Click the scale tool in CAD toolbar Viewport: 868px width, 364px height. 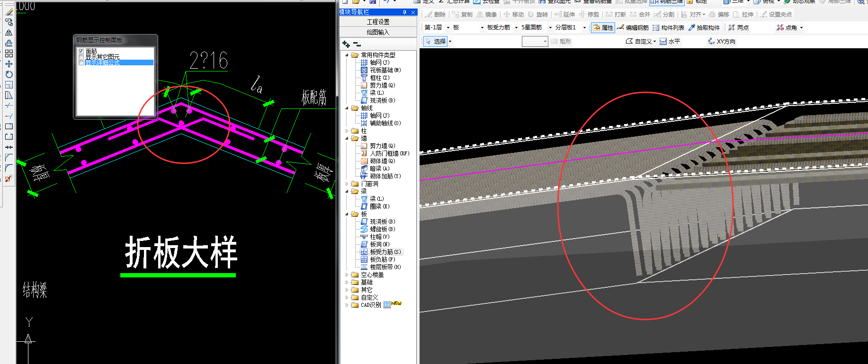(9, 85)
